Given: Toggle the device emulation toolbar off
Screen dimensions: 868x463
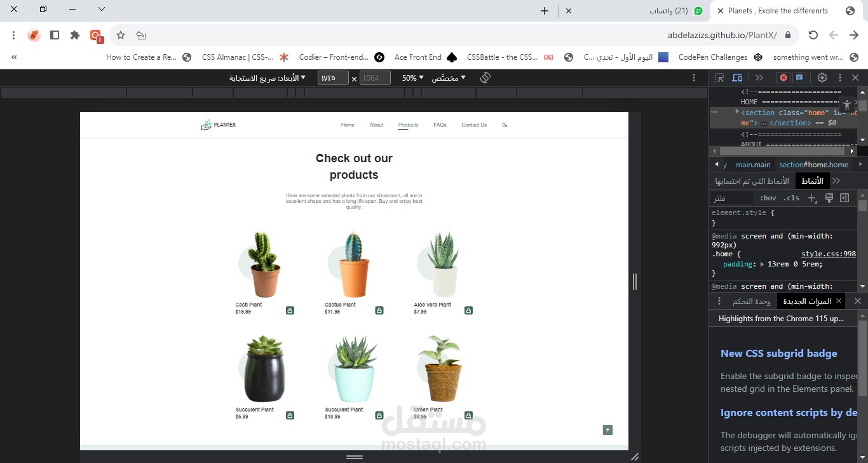Looking at the screenshot, I should tap(736, 77).
